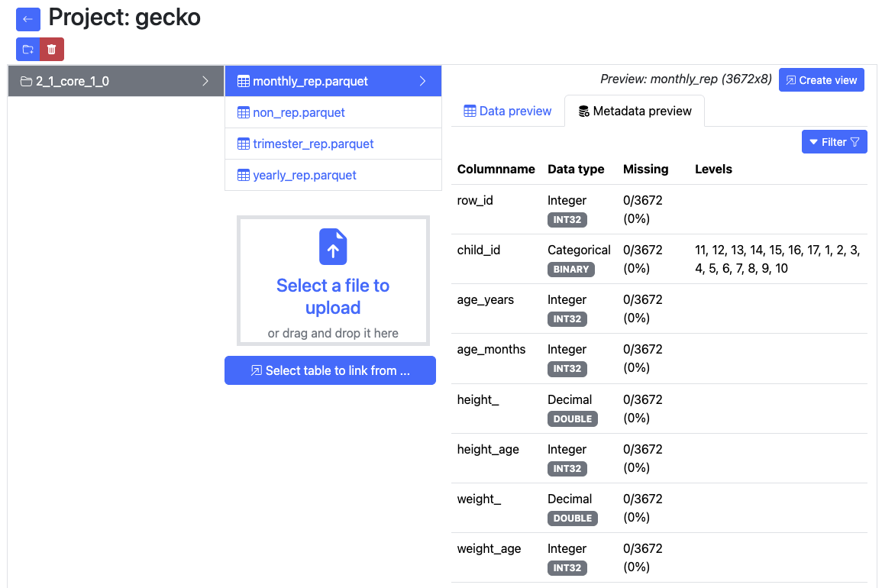The image size is (882, 588).
Task: Click table icon beside yearly_rep.parquet
Action: [244, 176]
